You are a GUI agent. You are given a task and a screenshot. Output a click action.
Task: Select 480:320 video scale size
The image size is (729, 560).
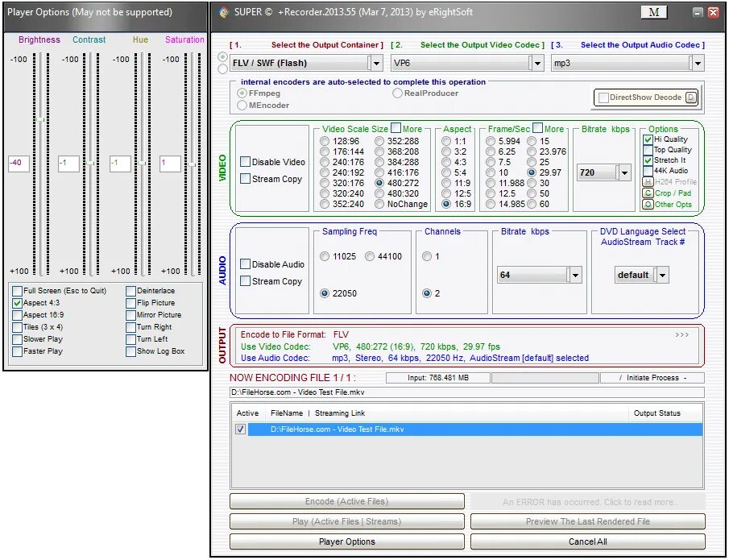click(379, 193)
